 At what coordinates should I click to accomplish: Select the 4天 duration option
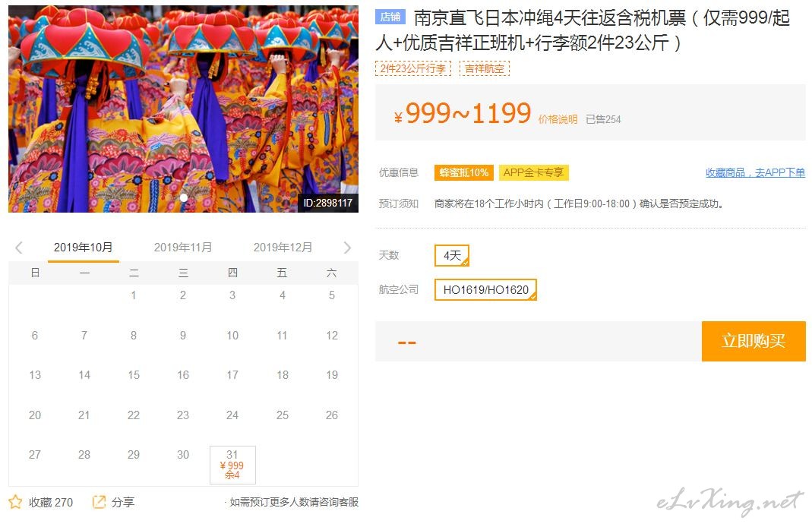pyautogui.click(x=451, y=255)
